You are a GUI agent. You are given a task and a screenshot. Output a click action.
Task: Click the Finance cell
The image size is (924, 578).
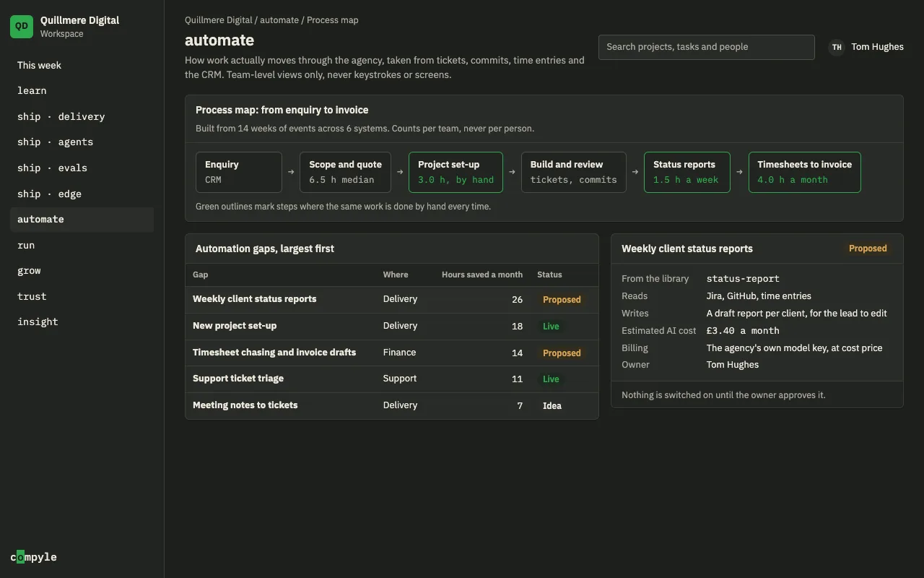[x=399, y=353]
